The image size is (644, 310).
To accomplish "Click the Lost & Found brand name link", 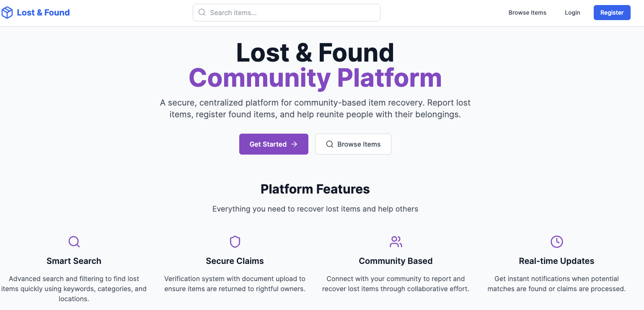I will [43, 12].
